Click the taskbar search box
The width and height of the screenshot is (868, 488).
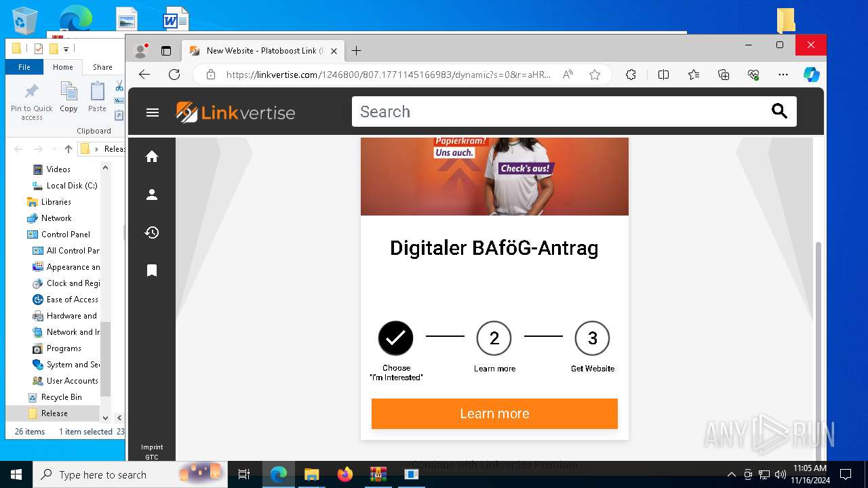pyautogui.click(x=130, y=474)
